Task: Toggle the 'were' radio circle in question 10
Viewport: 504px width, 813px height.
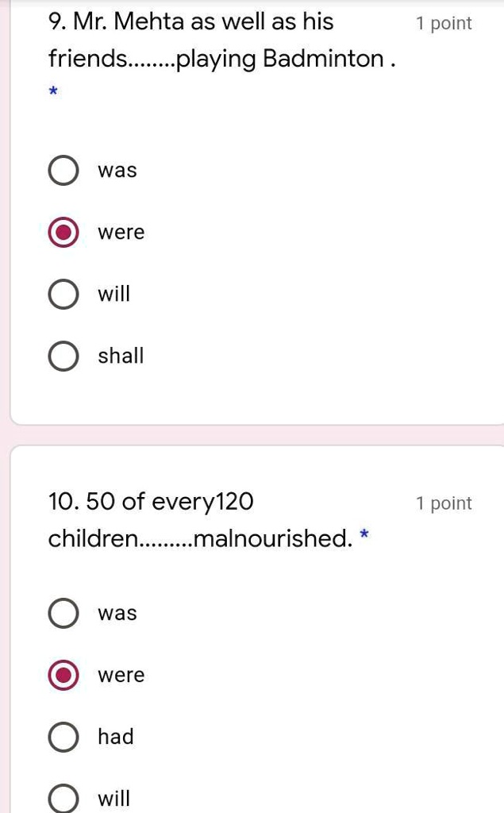Action: coord(63,675)
